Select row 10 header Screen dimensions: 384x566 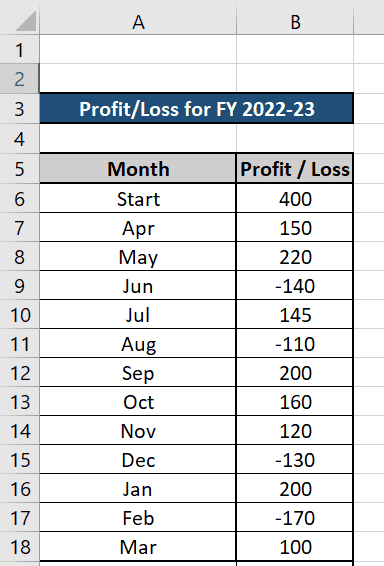[19, 314]
